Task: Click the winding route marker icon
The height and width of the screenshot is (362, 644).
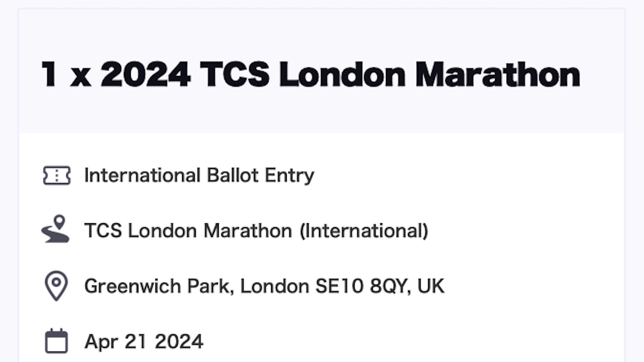Action: point(55,229)
